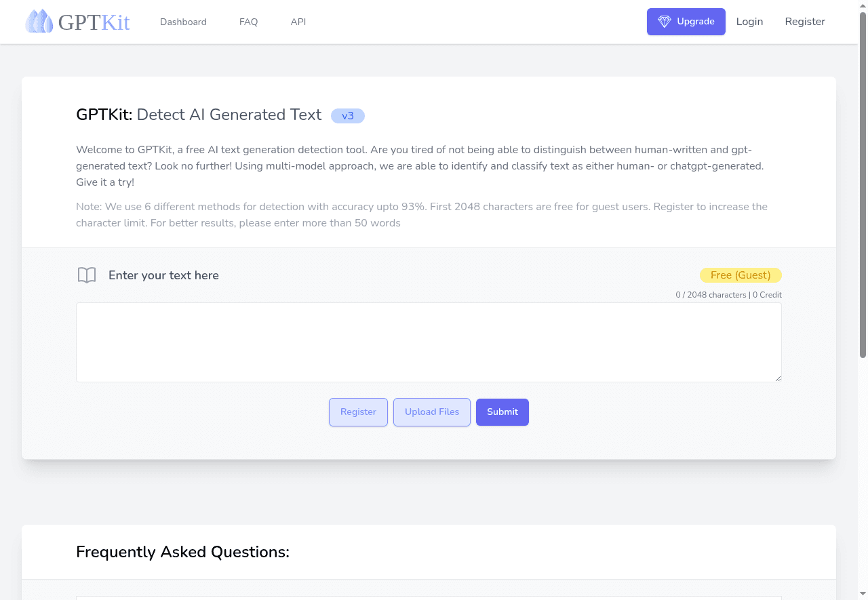Open the Dashboard page

point(183,22)
